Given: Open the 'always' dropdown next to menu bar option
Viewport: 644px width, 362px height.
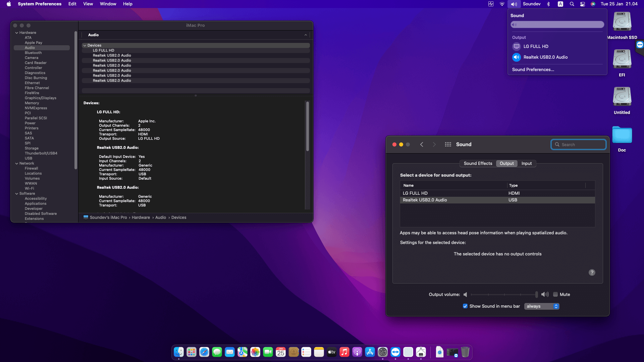Looking at the screenshot, I should point(541,306).
